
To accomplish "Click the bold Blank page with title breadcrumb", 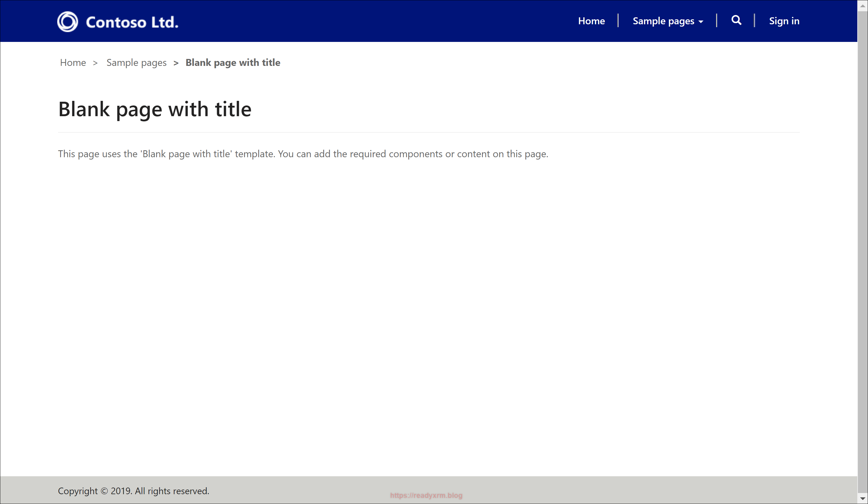I will (x=233, y=63).
